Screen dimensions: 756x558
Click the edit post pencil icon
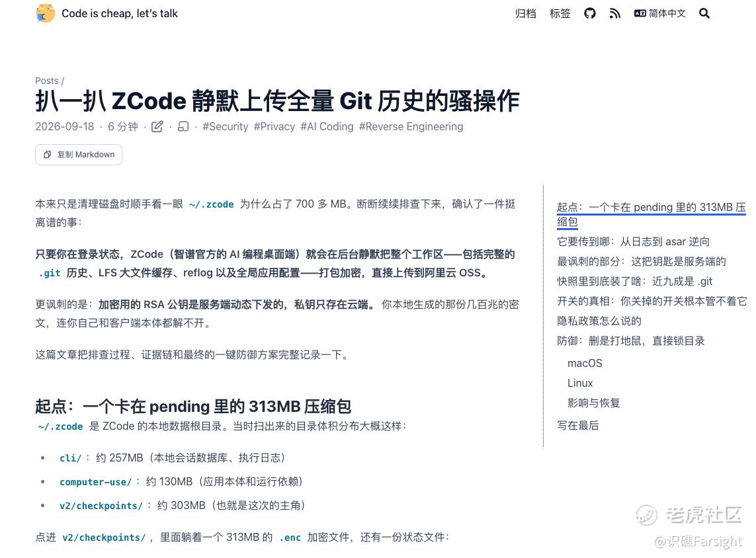(157, 127)
